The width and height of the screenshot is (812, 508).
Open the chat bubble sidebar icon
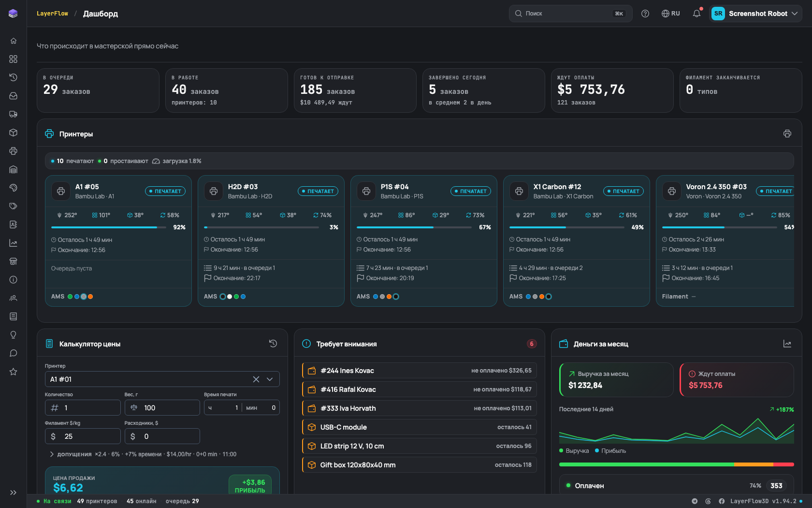tap(13, 353)
